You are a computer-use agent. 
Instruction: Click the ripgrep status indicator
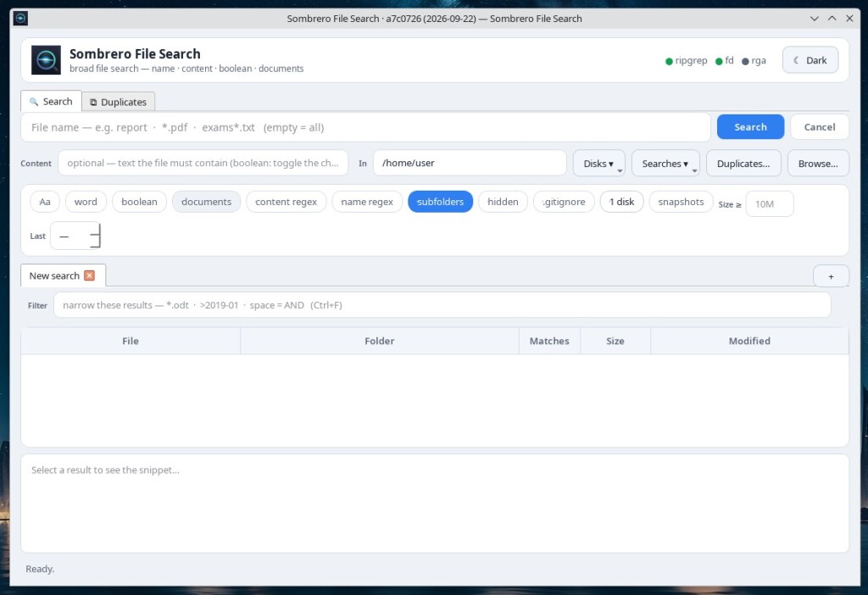(x=686, y=61)
